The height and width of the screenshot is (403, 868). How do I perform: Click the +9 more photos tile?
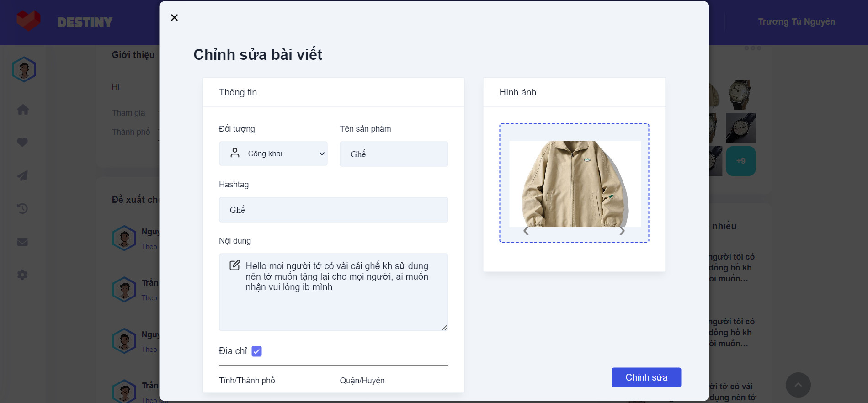(740, 161)
